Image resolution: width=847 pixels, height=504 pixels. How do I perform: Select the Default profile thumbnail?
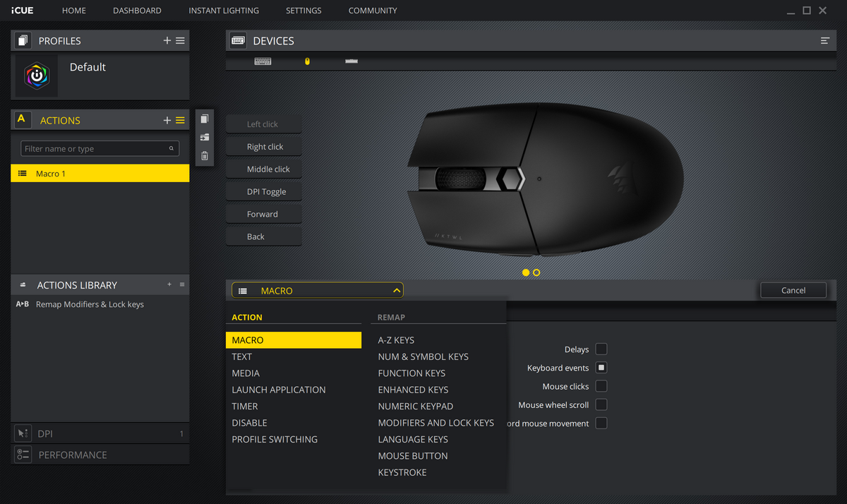pyautogui.click(x=37, y=76)
